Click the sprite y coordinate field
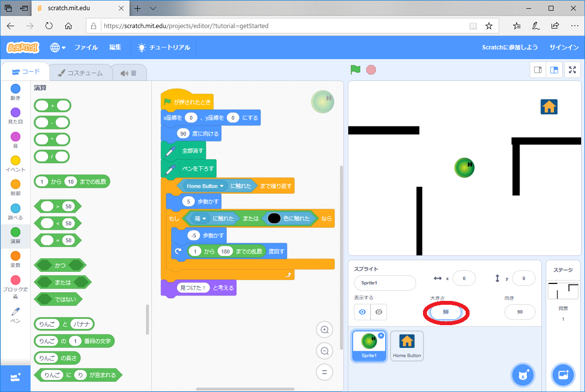Screen dimensions: 585x392 tap(524, 278)
